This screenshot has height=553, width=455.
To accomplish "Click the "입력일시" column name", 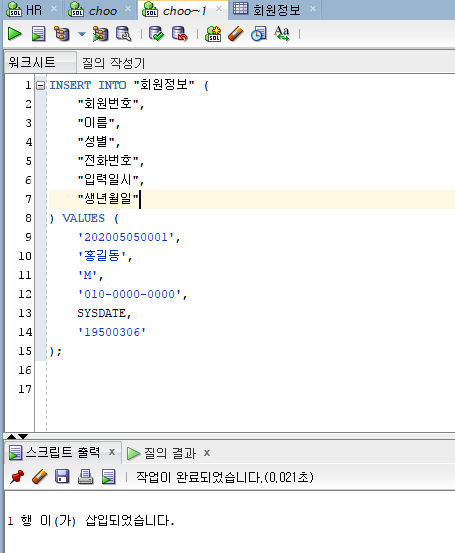I will pyautogui.click(x=108, y=180).
